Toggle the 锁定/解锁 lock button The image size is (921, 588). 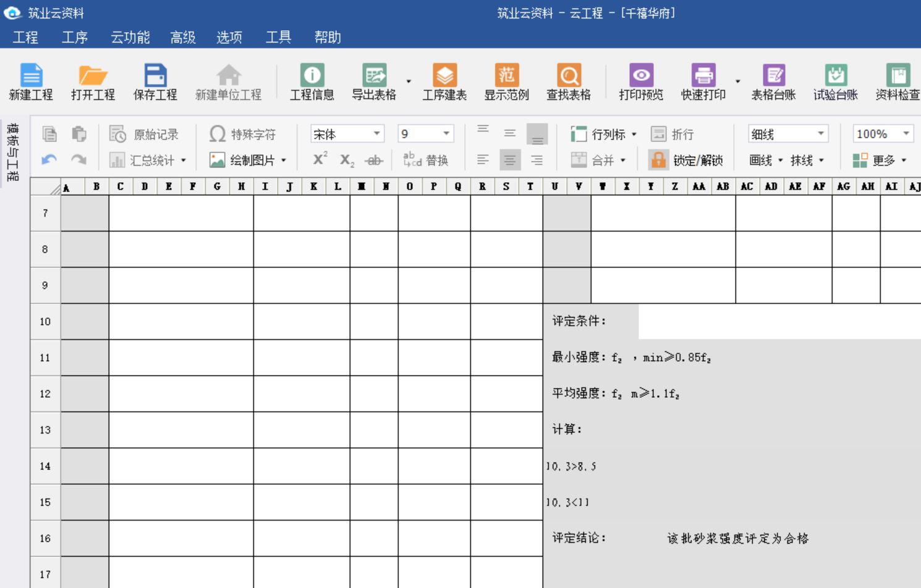coord(686,160)
